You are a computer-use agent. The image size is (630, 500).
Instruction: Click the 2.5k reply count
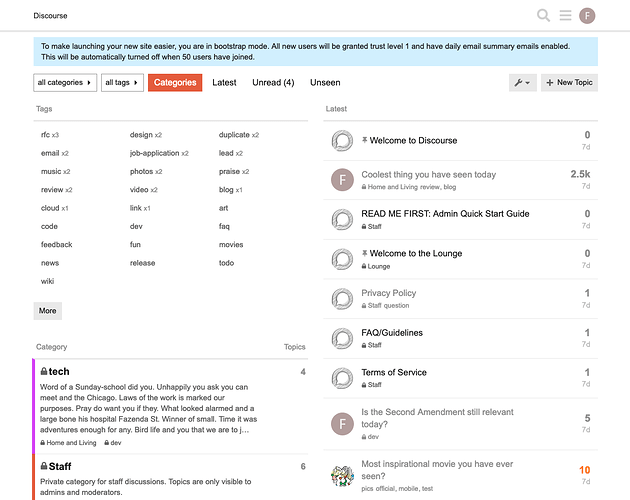click(580, 174)
